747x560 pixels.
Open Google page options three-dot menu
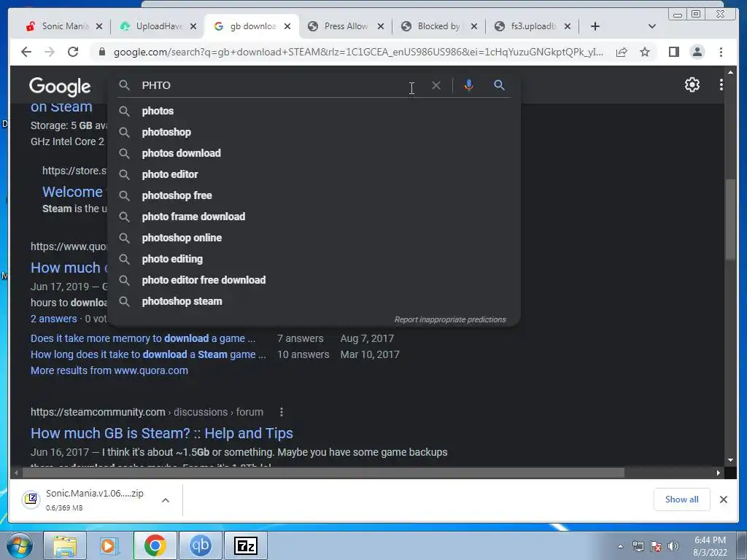pyautogui.click(x=721, y=85)
